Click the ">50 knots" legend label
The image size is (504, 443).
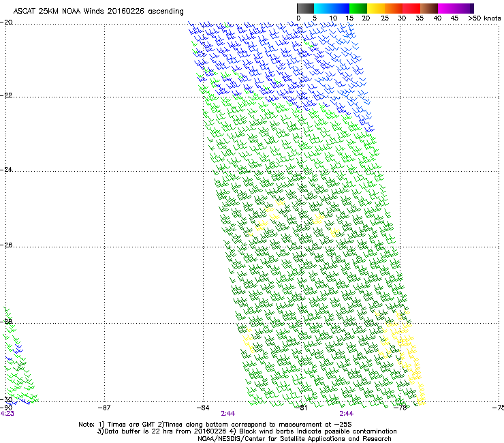click(484, 18)
